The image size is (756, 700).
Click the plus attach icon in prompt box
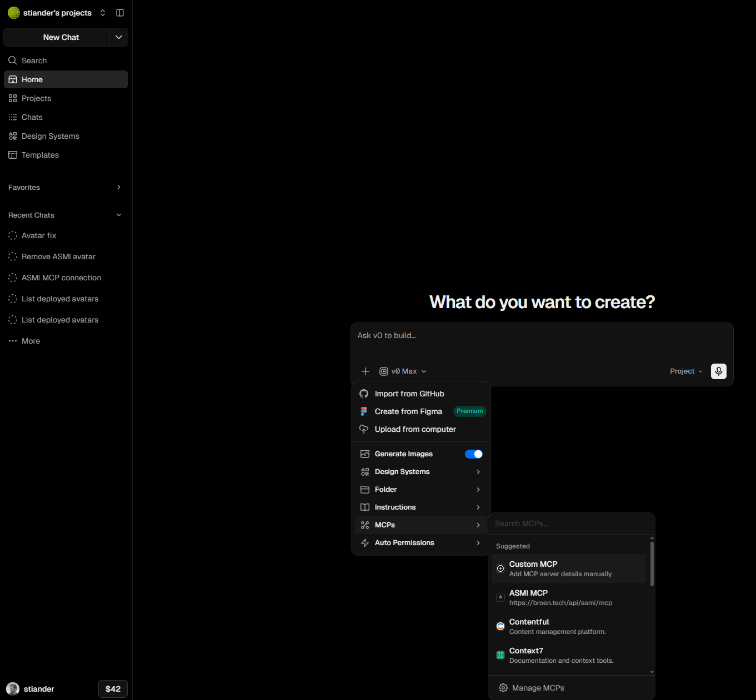[366, 371]
